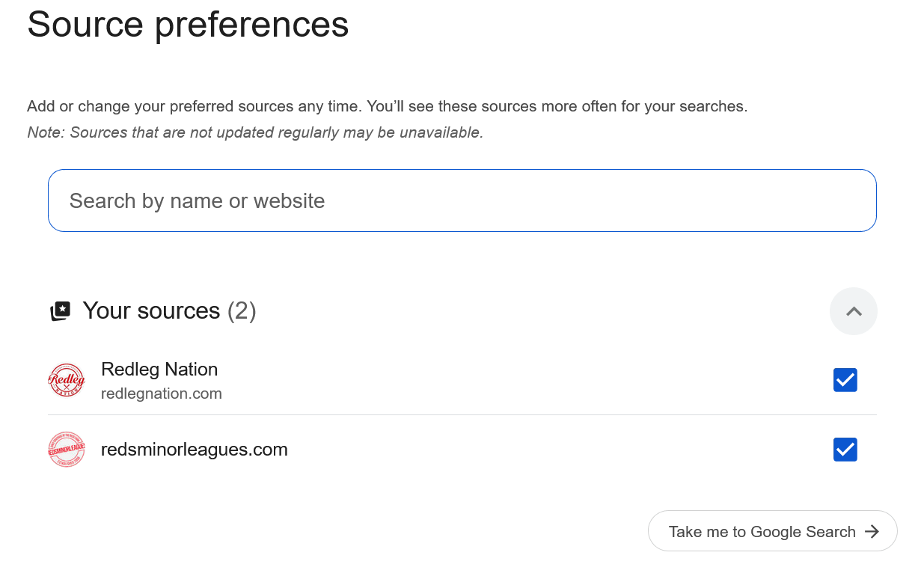Select the redsminorleagues.com source name
The width and height of the screenshot is (924, 588).
tap(194, 450)
